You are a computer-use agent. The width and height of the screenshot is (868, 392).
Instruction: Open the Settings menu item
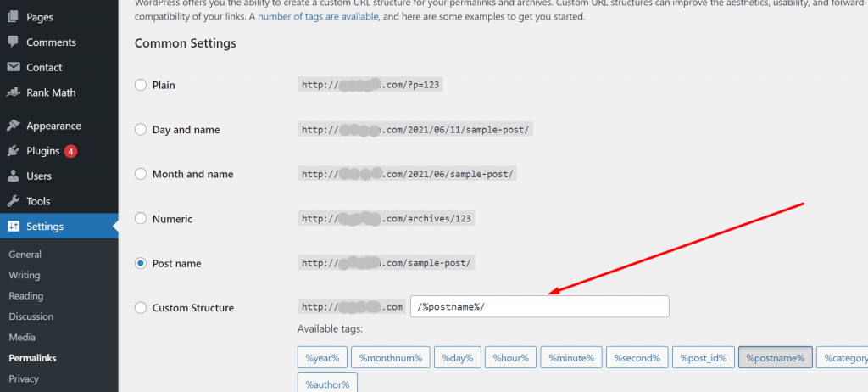pyautogui.click(x=59, y=227)
